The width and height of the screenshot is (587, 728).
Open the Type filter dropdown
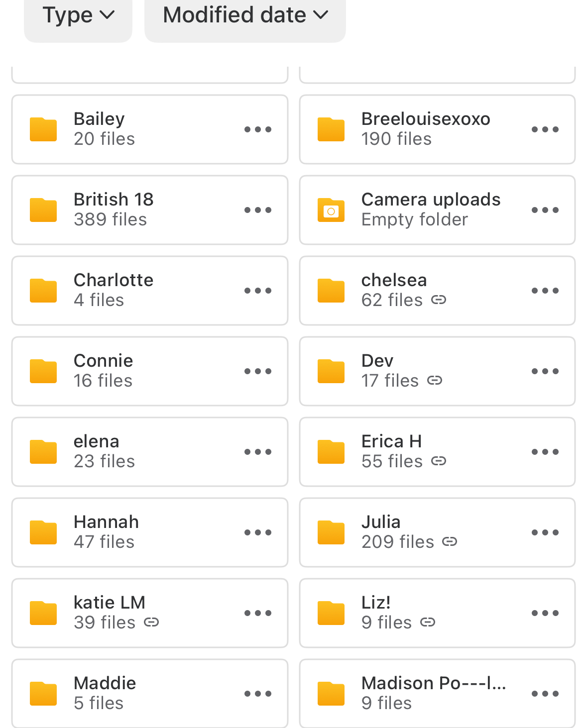tap(78, 15)
